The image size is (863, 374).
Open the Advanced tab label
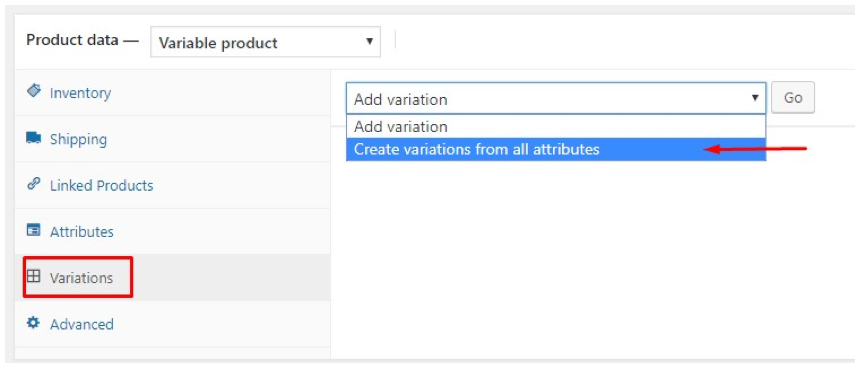[81, 324]
